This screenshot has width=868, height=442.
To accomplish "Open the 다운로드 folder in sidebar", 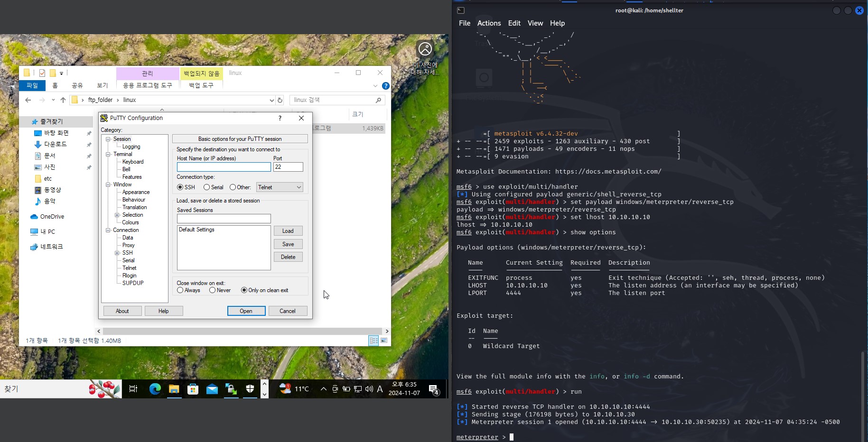I will tap(55, 144).
